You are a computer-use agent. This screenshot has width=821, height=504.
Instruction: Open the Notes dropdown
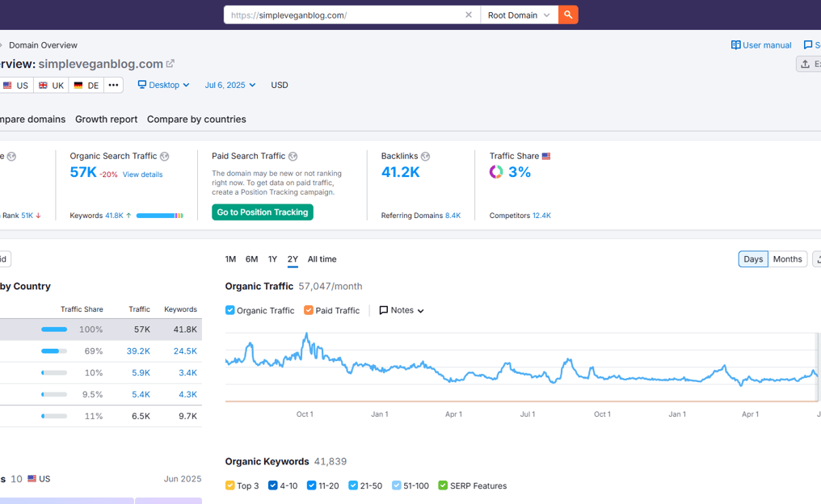click(x=402, y=310)
